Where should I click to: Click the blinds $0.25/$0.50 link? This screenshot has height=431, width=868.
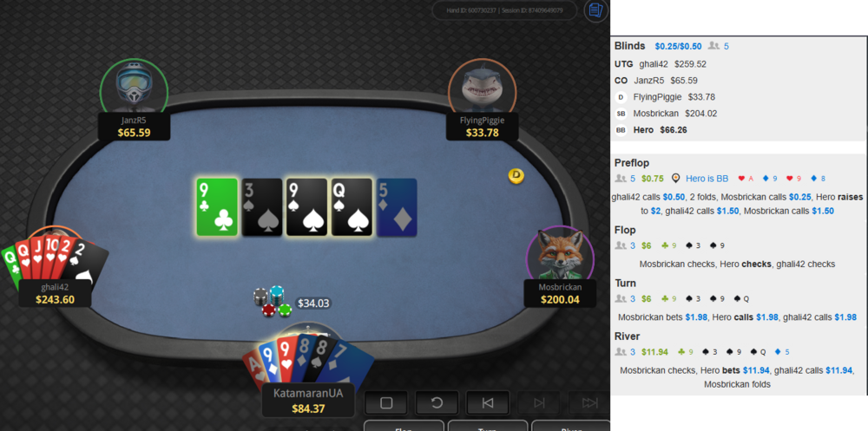coord(678,47)
